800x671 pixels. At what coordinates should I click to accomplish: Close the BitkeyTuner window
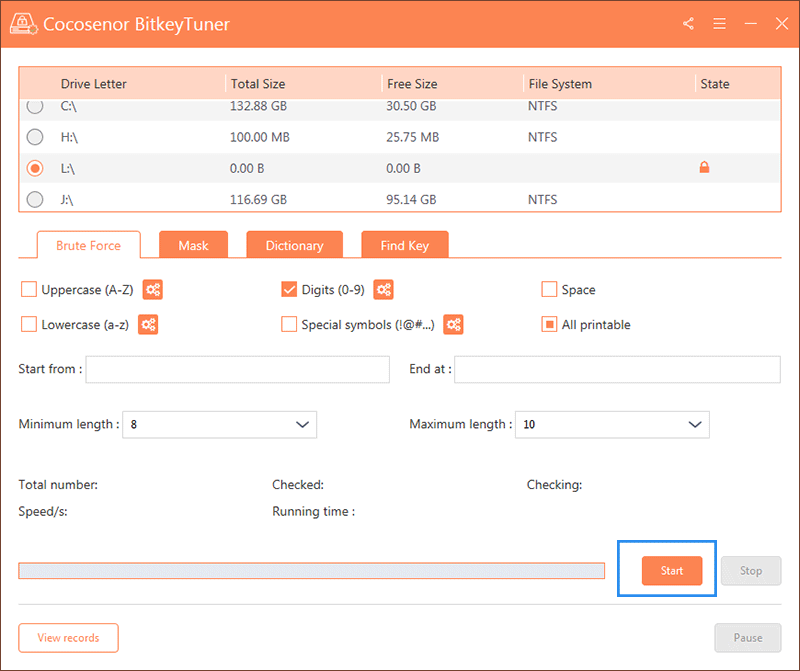coord(782,23)
